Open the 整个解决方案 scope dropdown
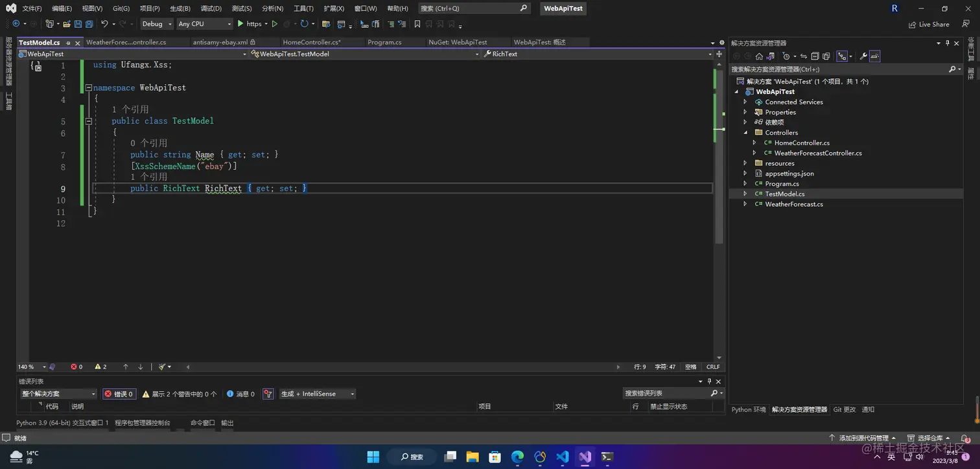The height and width of the screenshot is (469, 980). point(58,394)
